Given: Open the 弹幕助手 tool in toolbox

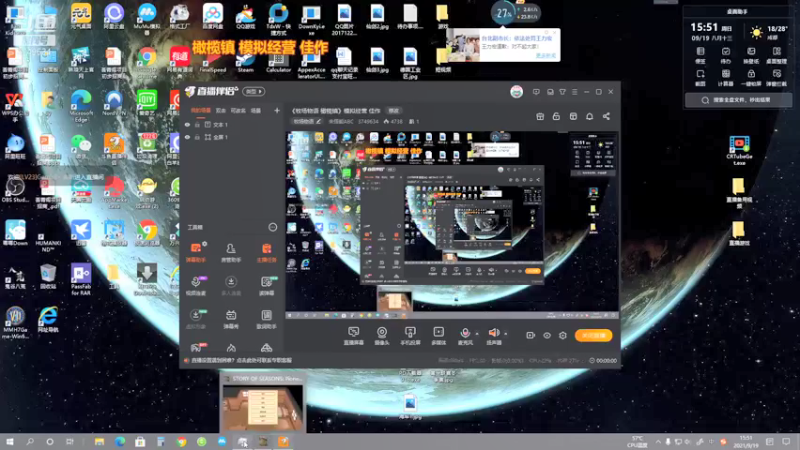Looking at the screenshot, I should [x=196, y=253].
